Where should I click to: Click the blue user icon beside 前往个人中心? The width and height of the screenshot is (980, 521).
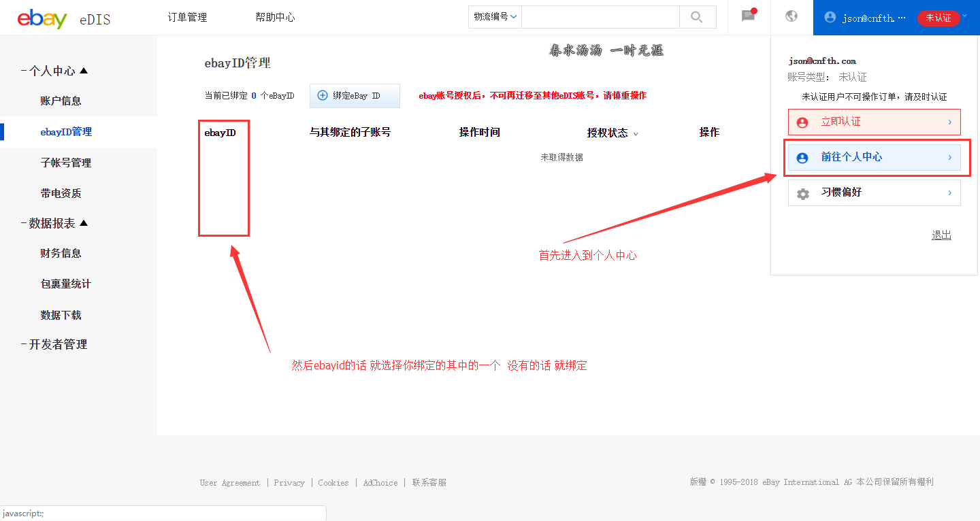[x=802, y=158]
